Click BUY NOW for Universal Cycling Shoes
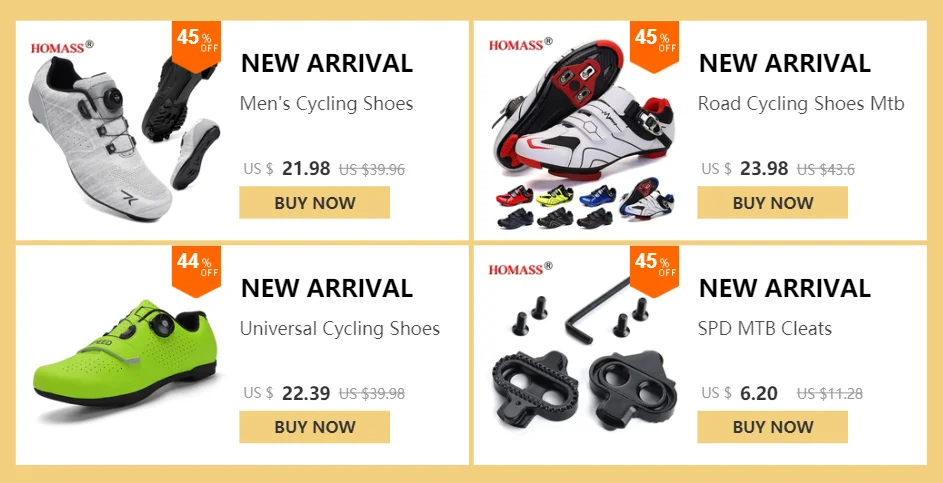 pos(315,427)
